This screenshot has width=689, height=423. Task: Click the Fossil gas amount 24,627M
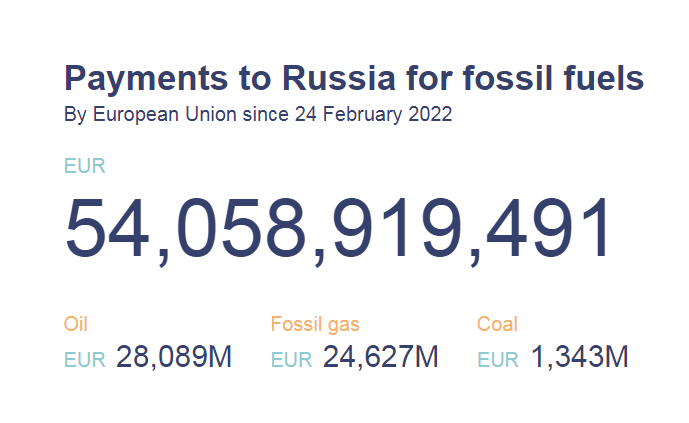pos(381,357)
